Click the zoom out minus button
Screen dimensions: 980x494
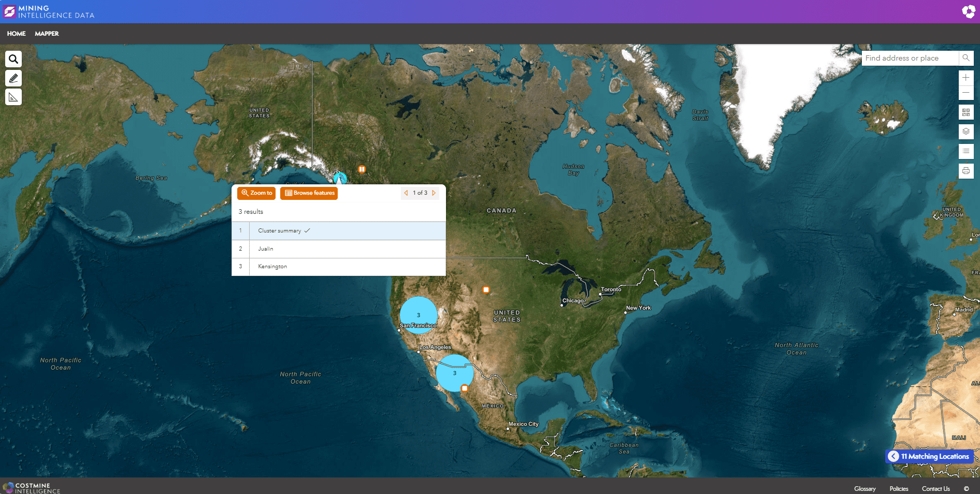click(965, 93)
